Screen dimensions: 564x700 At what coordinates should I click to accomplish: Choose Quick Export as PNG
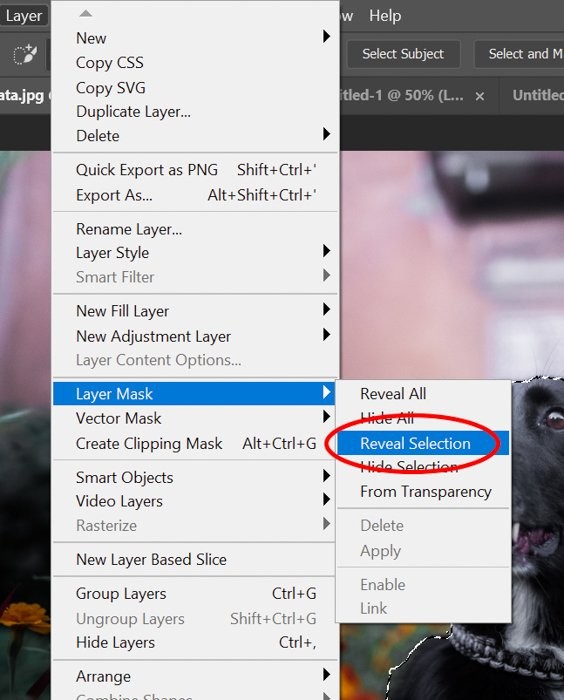coord(194,170)
